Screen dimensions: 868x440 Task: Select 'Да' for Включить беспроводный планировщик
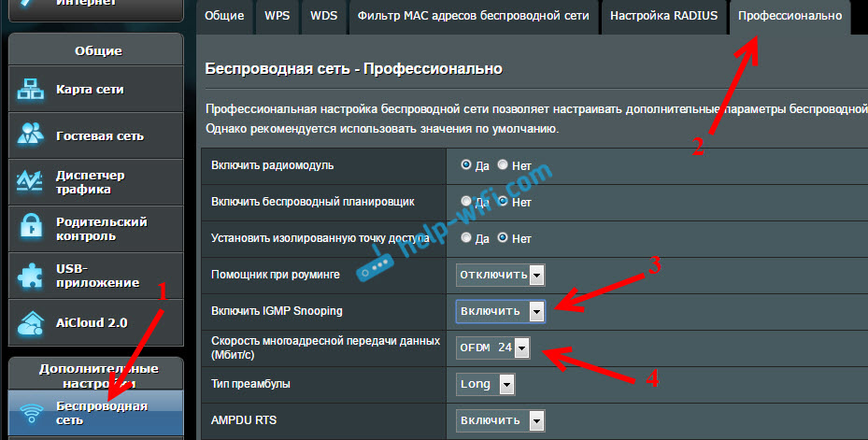coord(466,201)
